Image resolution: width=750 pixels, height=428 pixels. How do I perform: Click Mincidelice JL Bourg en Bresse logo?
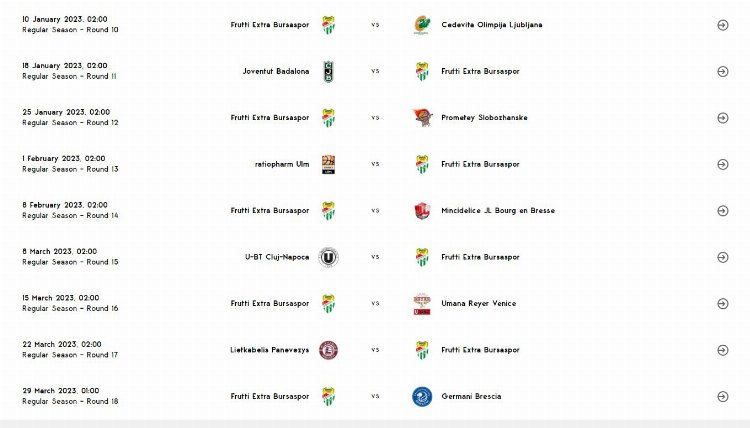(x=422, y=211)
